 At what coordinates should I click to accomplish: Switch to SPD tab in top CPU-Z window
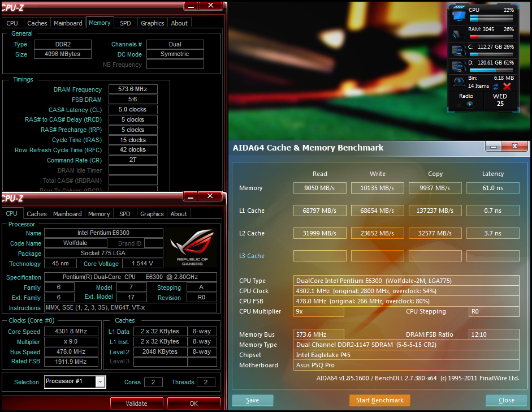(x=125, y=23)
